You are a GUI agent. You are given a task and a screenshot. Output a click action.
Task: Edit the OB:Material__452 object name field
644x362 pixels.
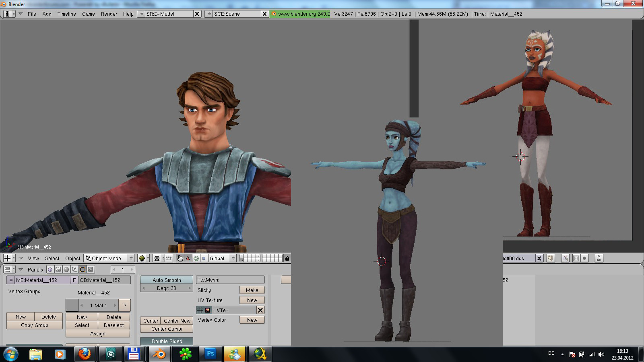[105, 280]
